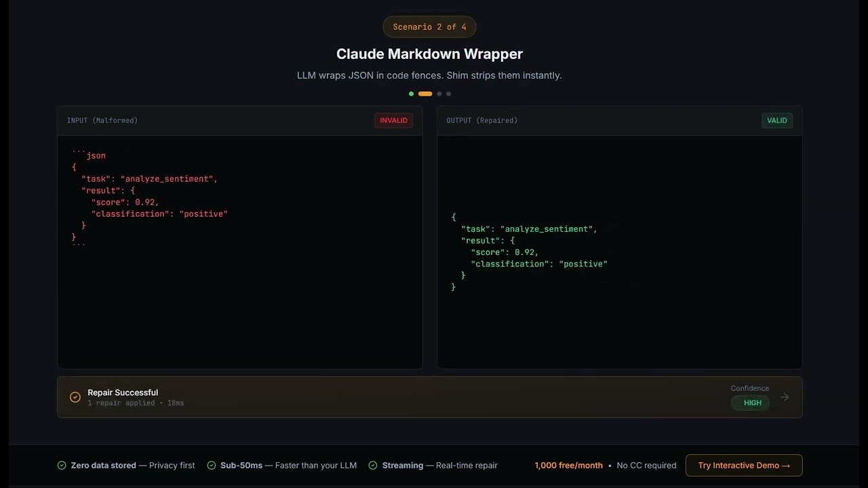Click the Repair Successful text
The width and height of the screenshot is (868, 488).
coord(123,392)
